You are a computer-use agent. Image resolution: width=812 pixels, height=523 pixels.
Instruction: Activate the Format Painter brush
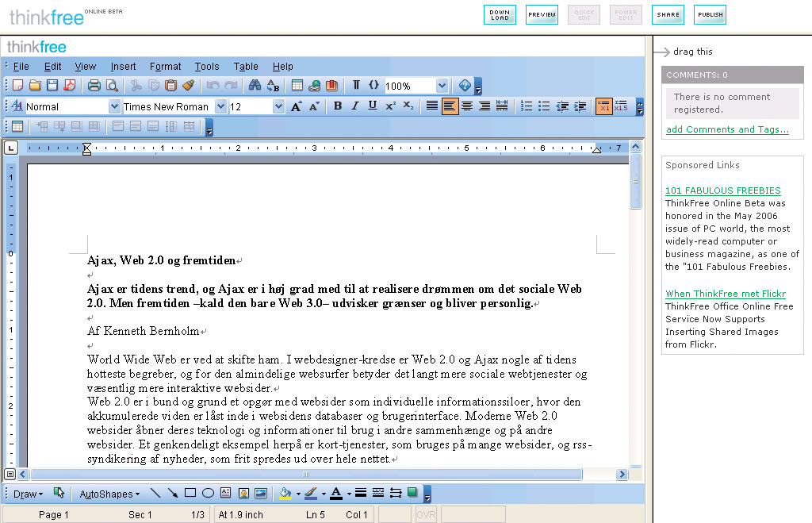pos(189,86)
